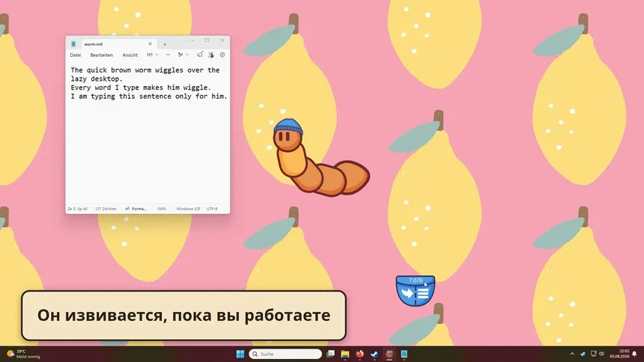The height and width of the screenshot is (362, 644).
Task: Open the clock showing 22:02
Action: pos(620,354)
